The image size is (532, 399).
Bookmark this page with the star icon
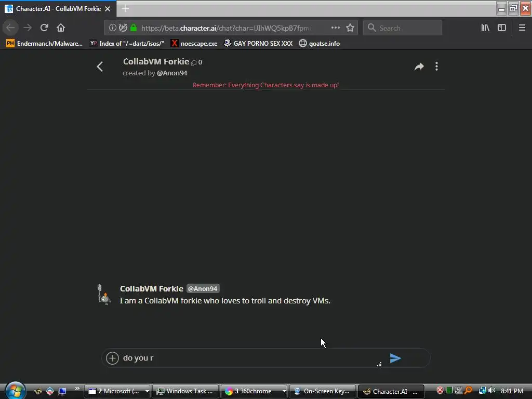(x=350, y=28)
